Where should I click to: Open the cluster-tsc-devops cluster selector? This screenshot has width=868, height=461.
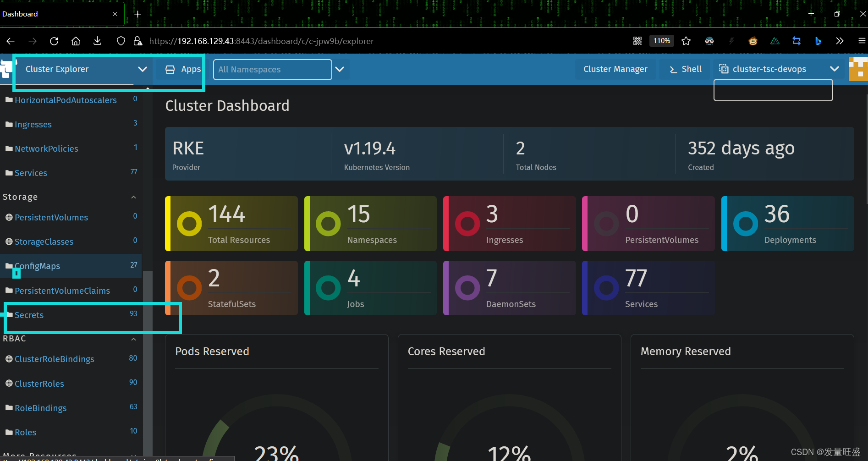pos(779,69)
